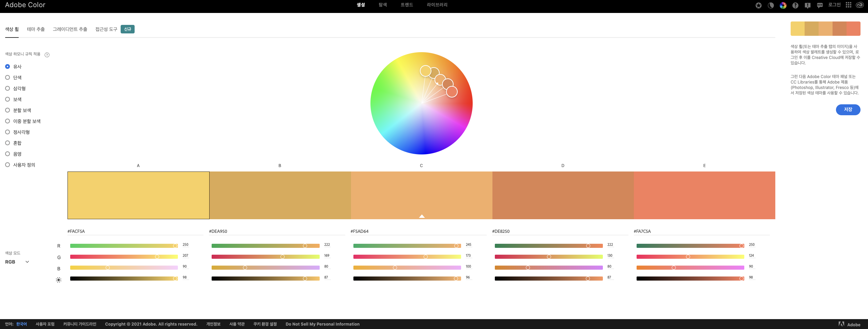
Task: Open help via the question mark icon
Action: click(x=795, y=5)
